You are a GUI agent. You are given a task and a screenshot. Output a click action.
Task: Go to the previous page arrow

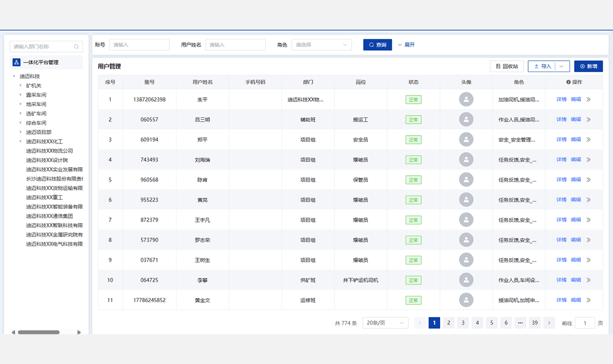pyautogui.click(x=420, y=323)
